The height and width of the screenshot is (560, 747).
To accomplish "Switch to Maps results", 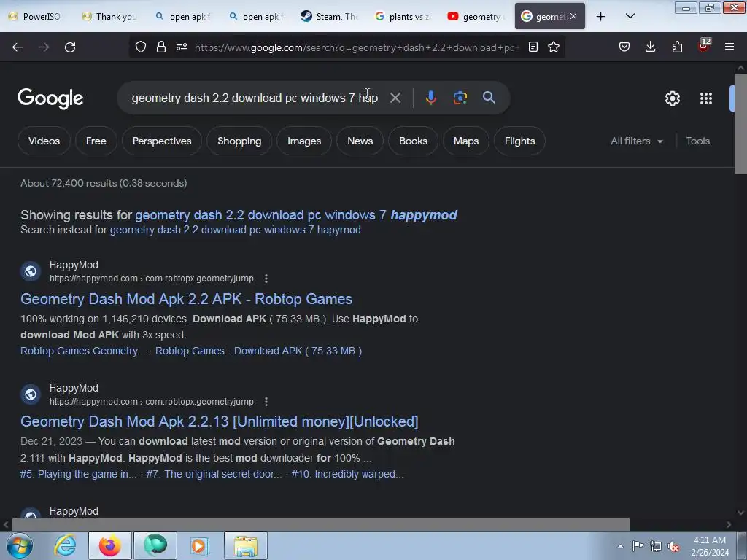I will point(466,141).
